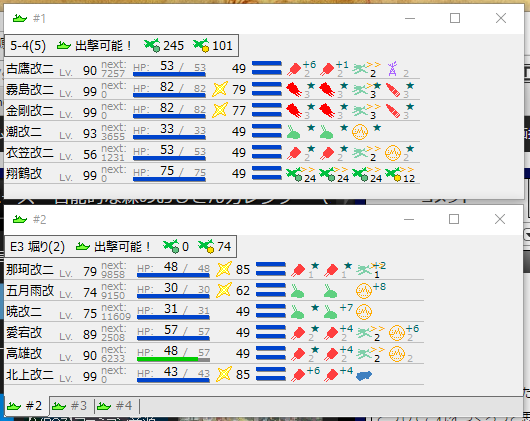Close window #2

(x=500, y=219)
